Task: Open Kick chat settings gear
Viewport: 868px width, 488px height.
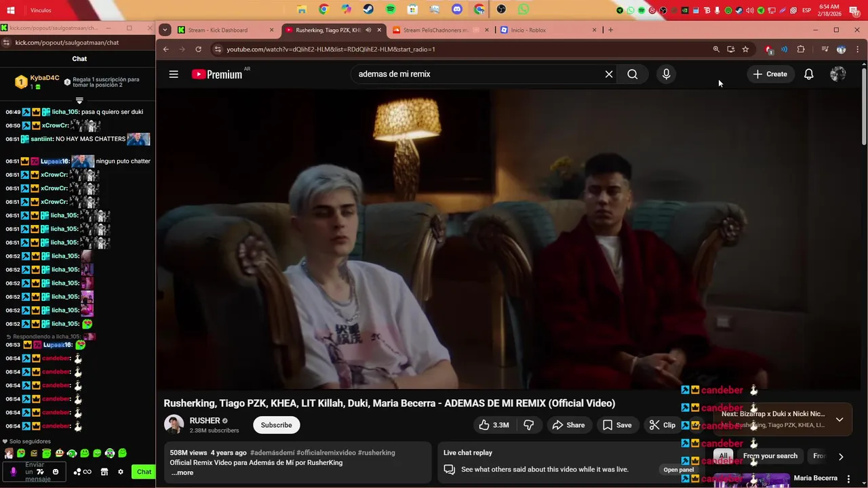Action: pyautogui.click(x=121, y=472)
